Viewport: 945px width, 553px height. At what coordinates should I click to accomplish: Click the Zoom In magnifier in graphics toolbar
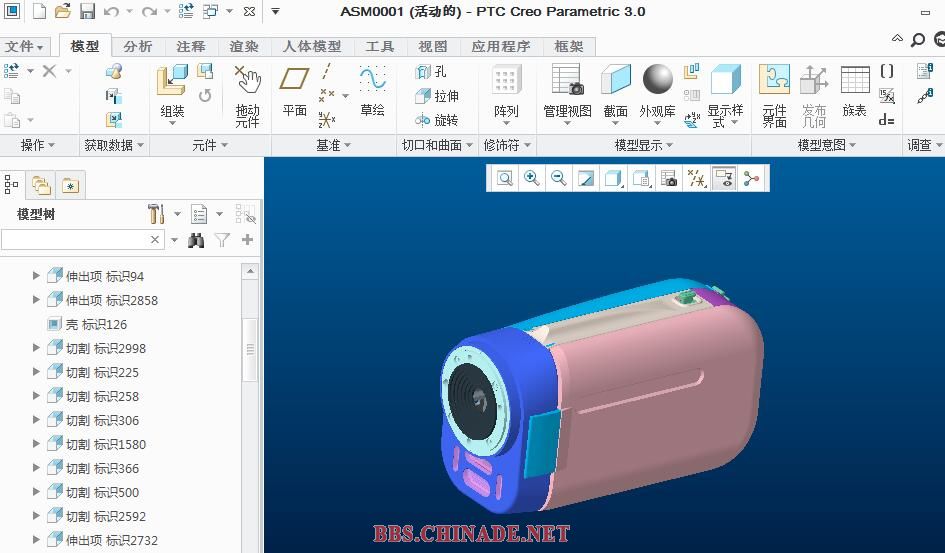click(532, 178)
